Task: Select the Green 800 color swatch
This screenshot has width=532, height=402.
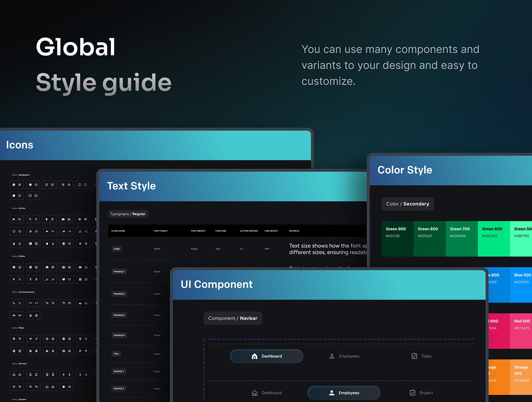Action: point(430,239)
